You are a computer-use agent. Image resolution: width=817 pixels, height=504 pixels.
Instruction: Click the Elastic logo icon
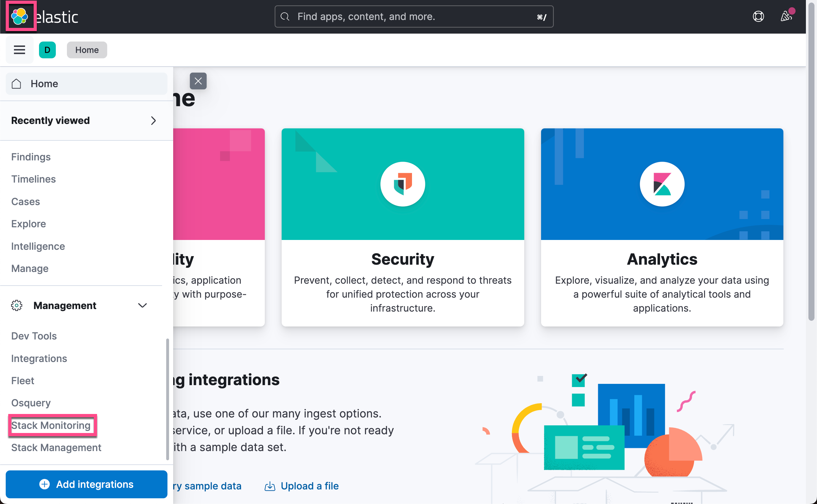click(19, 16)
